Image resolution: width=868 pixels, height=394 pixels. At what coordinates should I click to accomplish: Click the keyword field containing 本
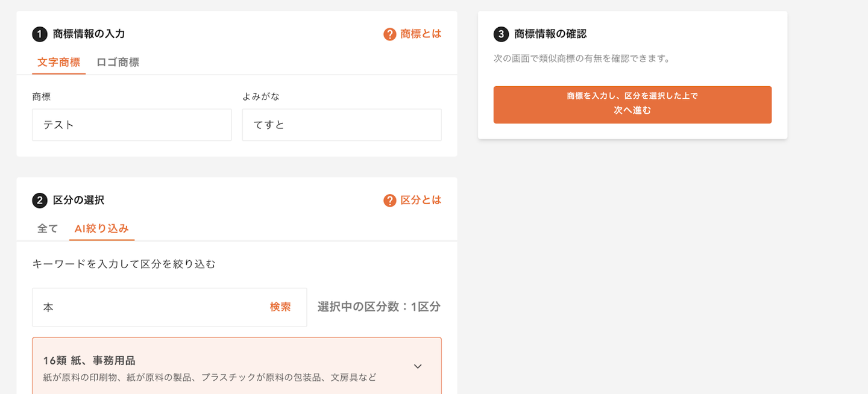point(151,307)
